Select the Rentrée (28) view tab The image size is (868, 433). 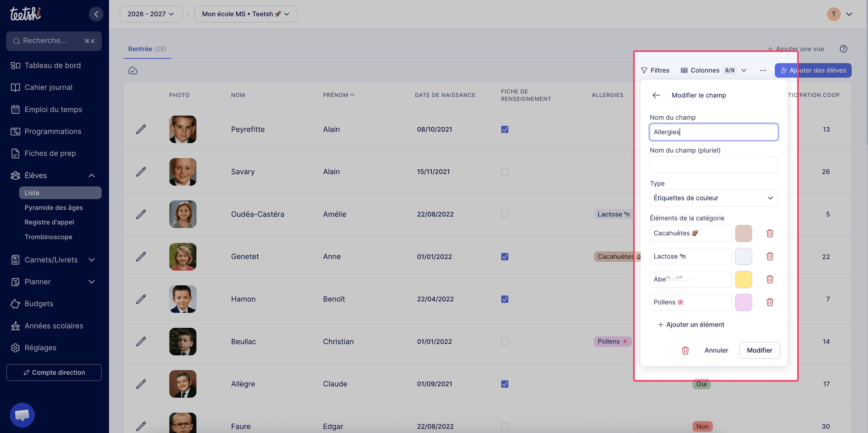(x=147, y=49)
